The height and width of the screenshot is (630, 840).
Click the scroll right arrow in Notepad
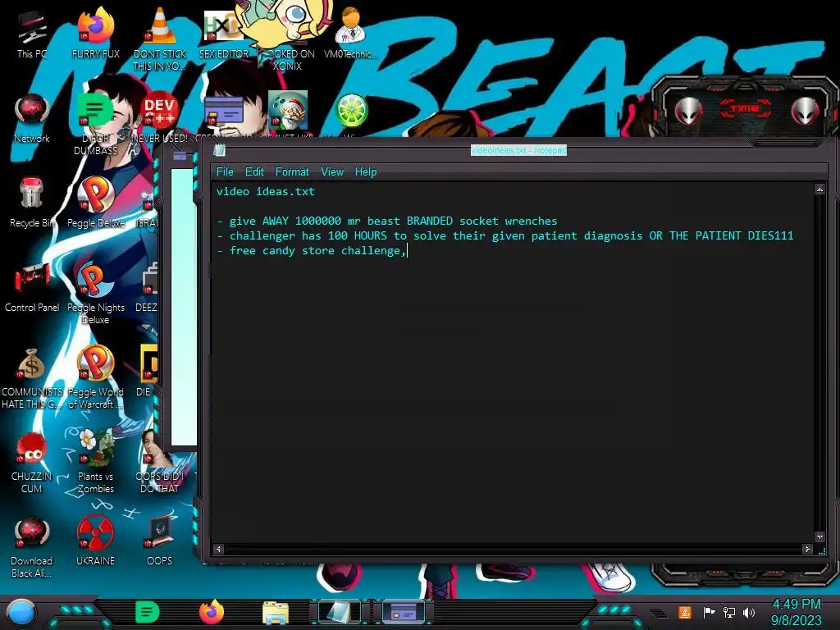pyautogui.click(x=807, y=549)
